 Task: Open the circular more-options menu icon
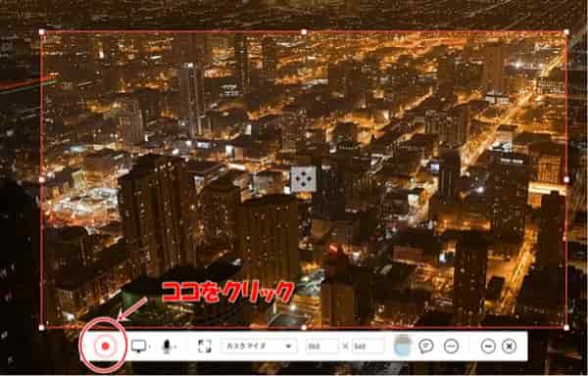click(x=451, y=346)
